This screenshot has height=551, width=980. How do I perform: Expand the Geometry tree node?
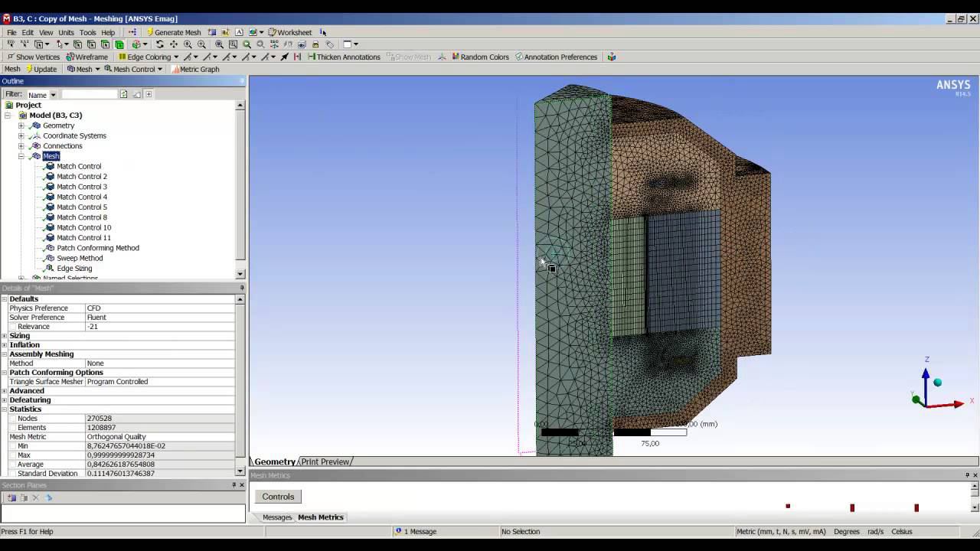(x=21, y=126)
